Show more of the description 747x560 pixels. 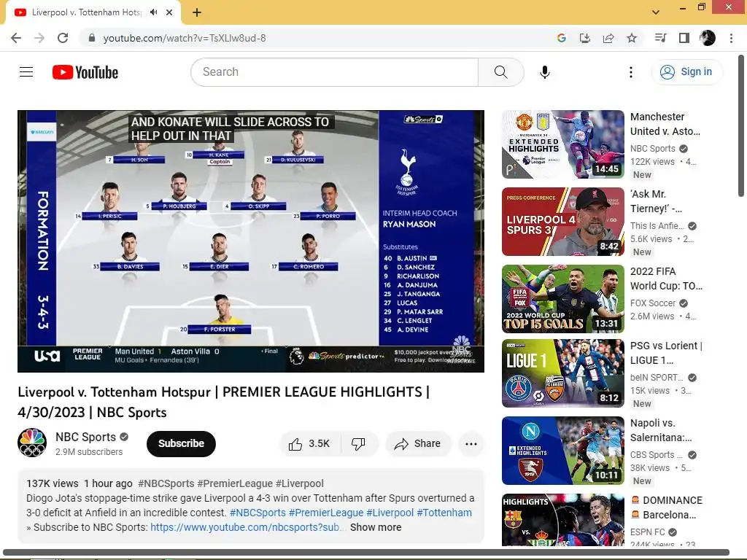pos(376,527)
